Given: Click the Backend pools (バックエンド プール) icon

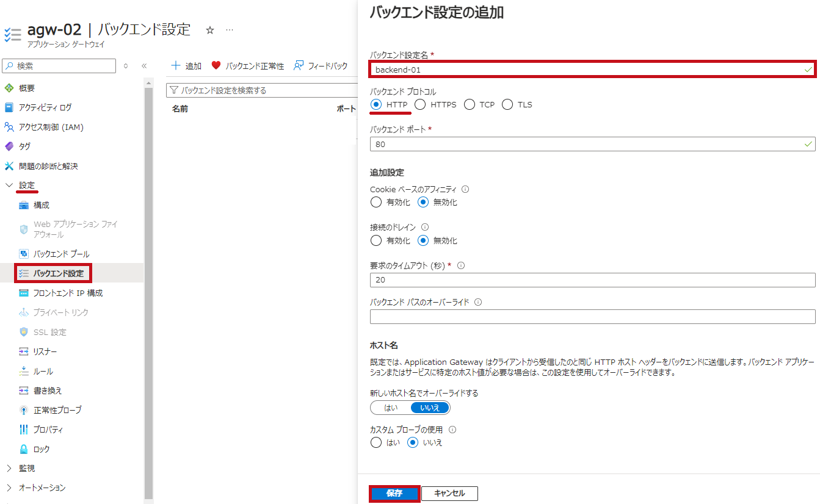Looking at the screenshot, I should 24,254.
